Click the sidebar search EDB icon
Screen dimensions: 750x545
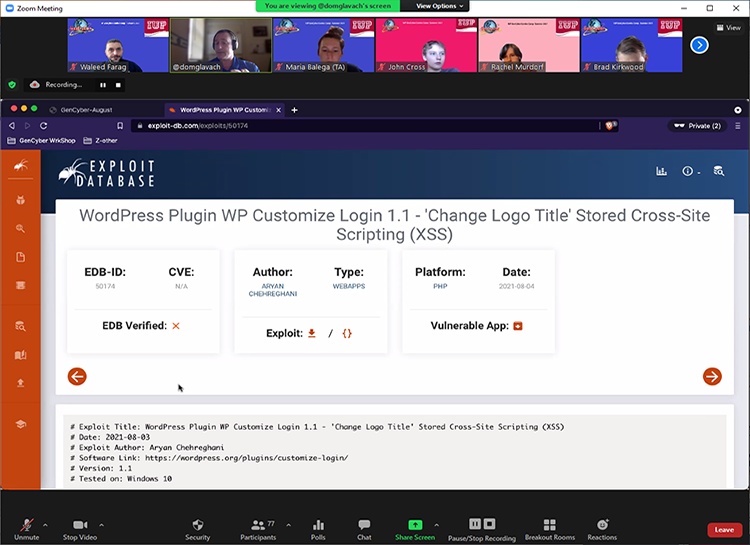21,326
